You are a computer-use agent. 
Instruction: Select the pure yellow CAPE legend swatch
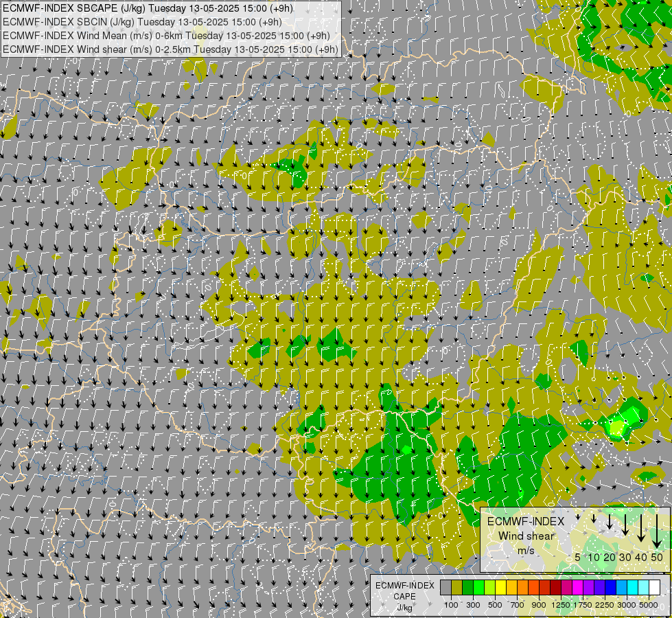pos(501,588)
